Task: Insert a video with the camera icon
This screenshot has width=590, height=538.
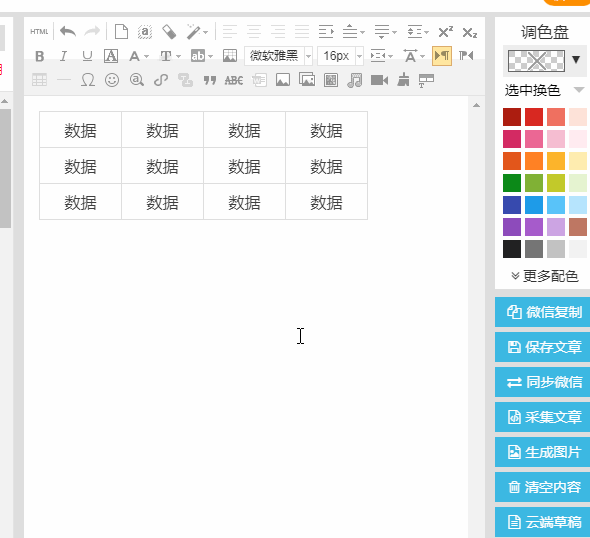Action: click(x=379, y=80)
